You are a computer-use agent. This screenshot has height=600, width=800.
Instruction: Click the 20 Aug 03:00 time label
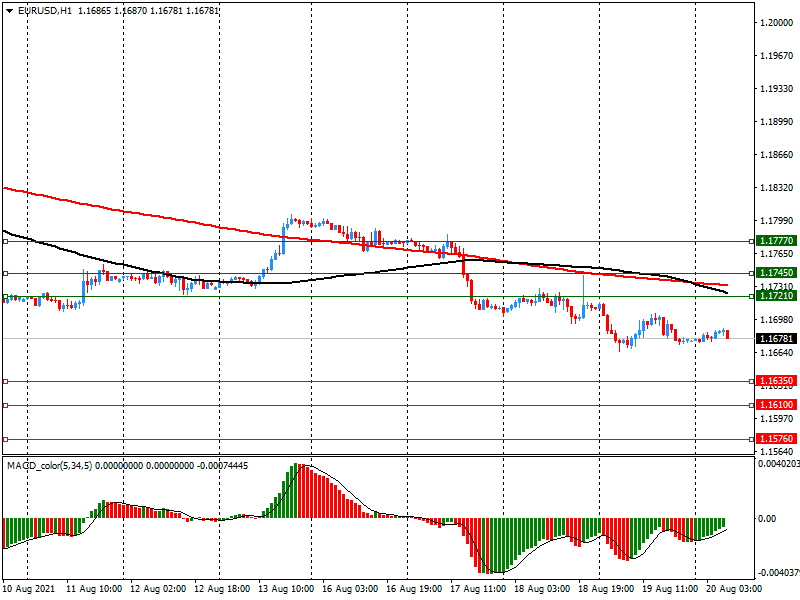pyautogui.click(x=734, y=589)
